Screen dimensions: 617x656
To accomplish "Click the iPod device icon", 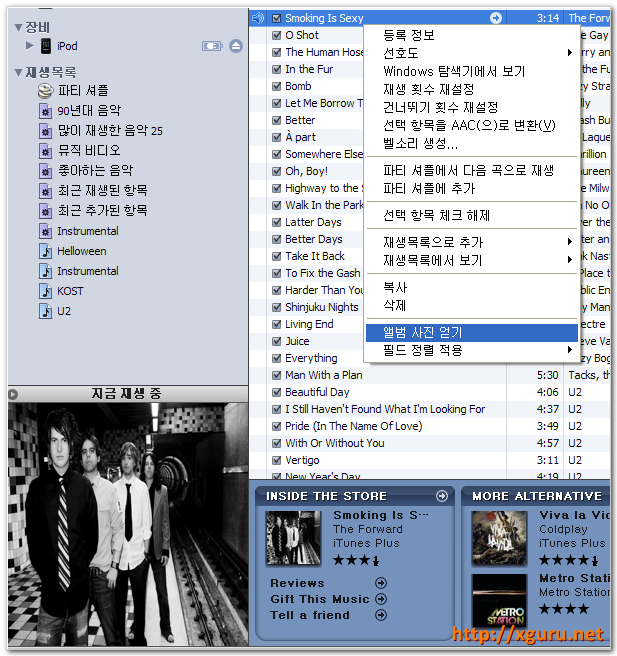I will [x=46, y=46].
